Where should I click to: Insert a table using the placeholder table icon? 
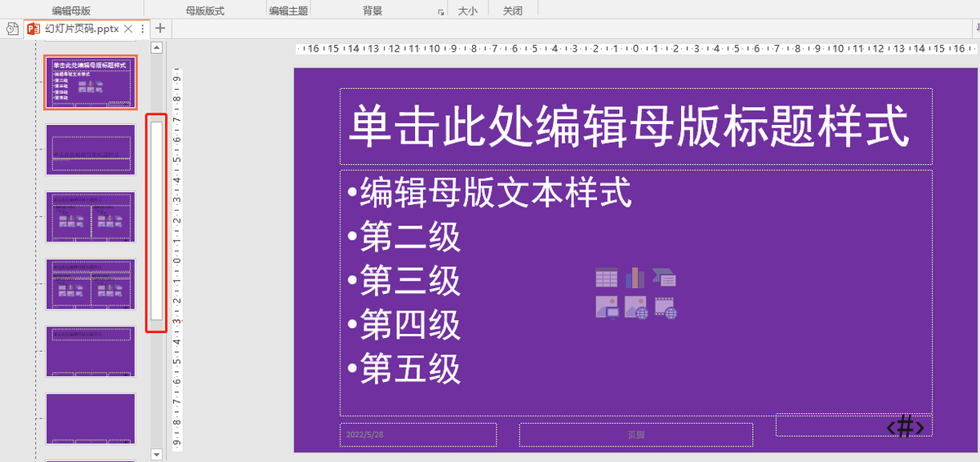607,278
